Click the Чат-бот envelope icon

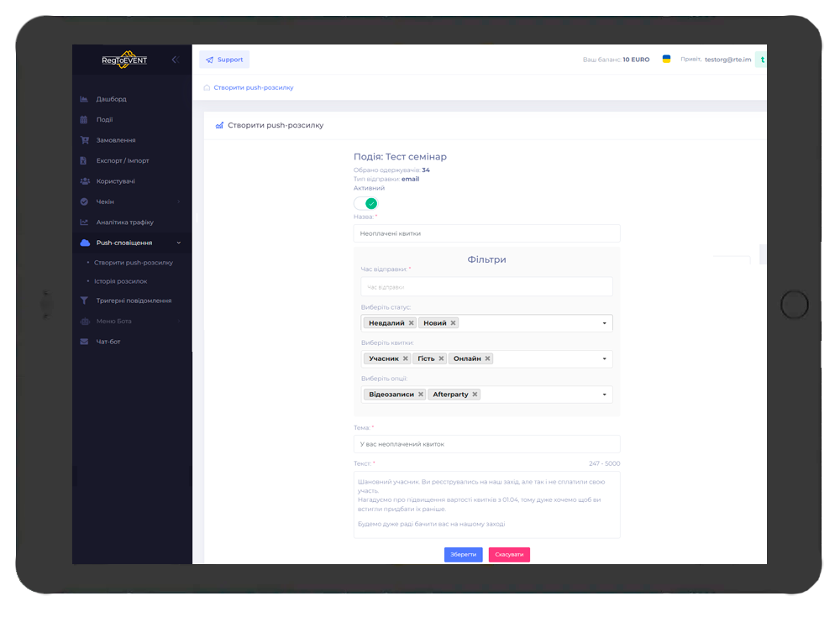84,342
